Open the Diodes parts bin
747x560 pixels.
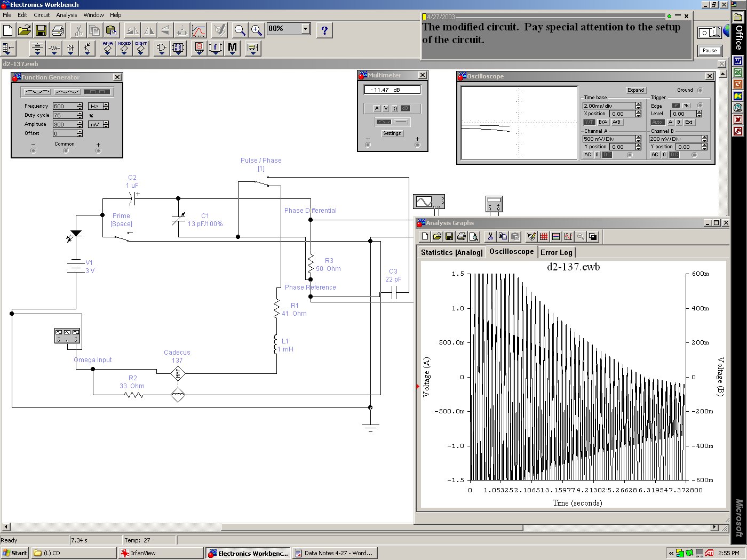(70, 49)
